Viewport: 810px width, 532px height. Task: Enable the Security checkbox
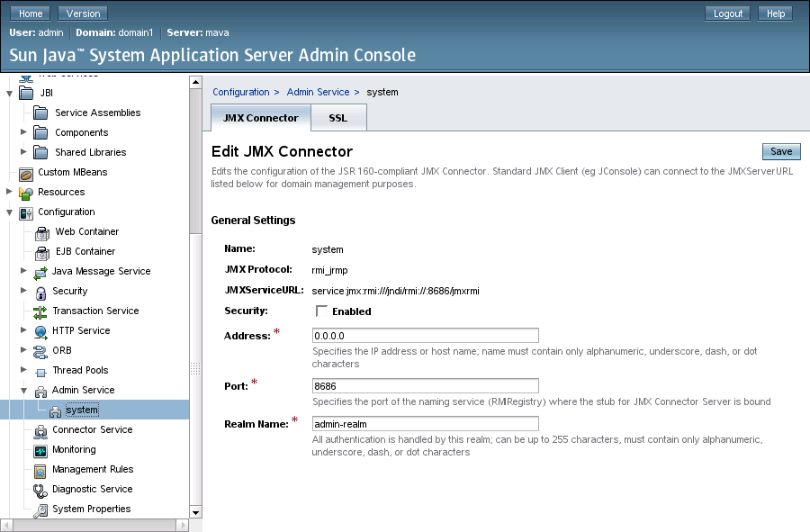pos(321,311)
